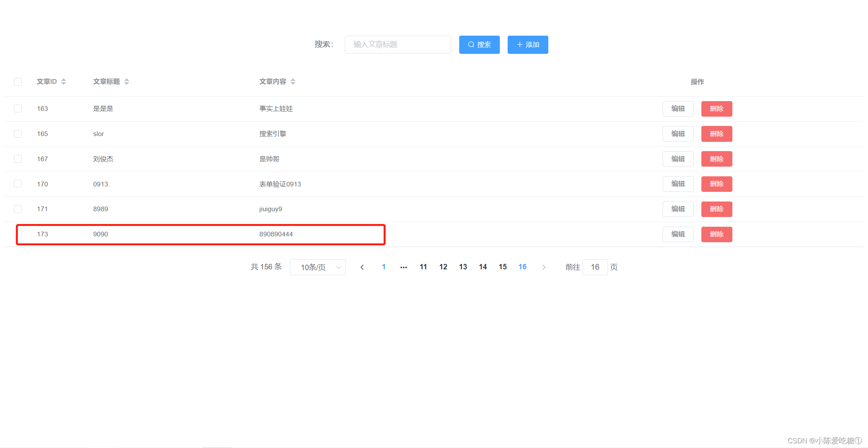Viewport: 868px width, 448px height.
Task: Check the row with ID 163
Action: pyautogui.click(x=18, y=109)
